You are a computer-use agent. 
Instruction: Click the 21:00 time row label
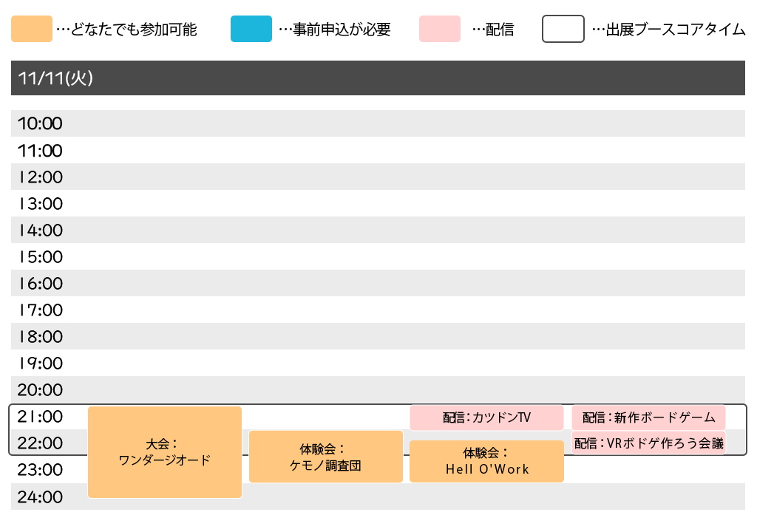40,417
